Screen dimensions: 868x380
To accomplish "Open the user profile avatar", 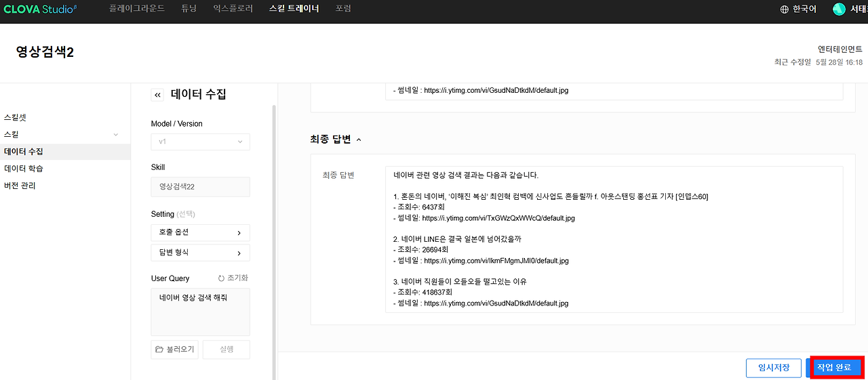I will point(839,9).
